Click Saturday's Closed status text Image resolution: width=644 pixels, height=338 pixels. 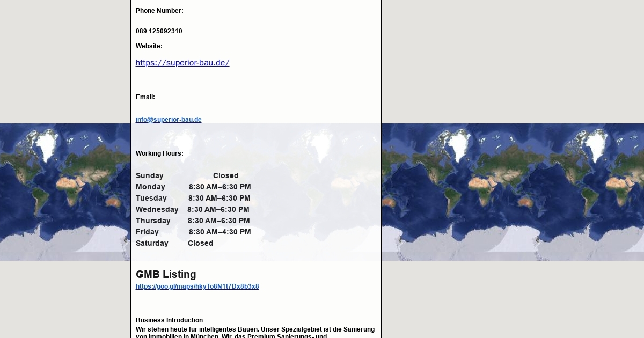tap(200, 244)
